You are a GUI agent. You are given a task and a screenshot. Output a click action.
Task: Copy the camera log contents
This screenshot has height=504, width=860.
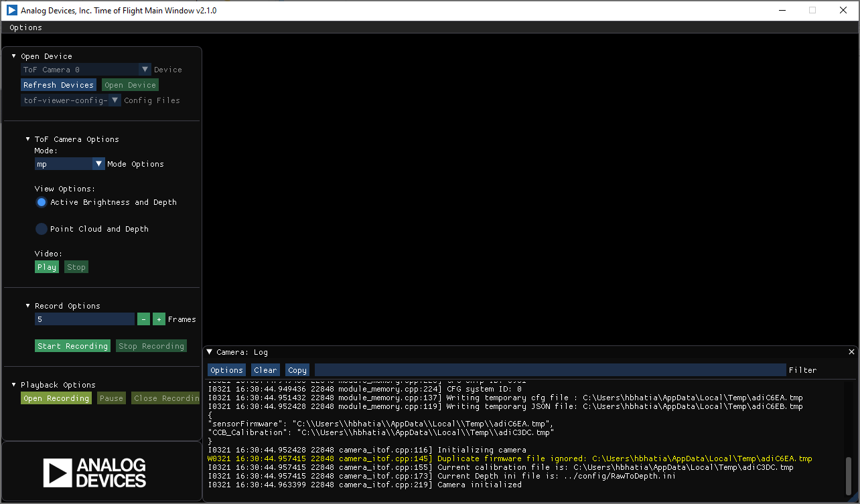point(297,370)
